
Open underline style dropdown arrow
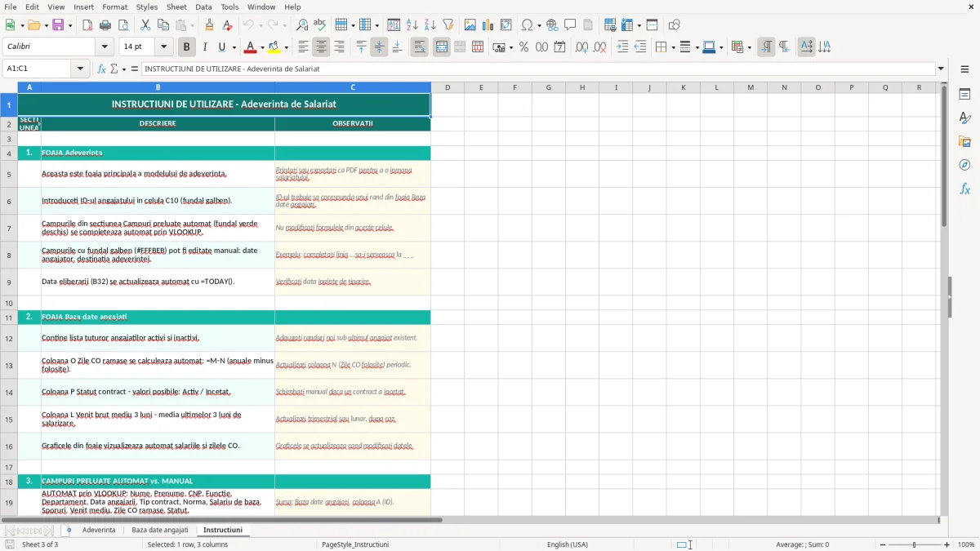click(x=234, y=47)
